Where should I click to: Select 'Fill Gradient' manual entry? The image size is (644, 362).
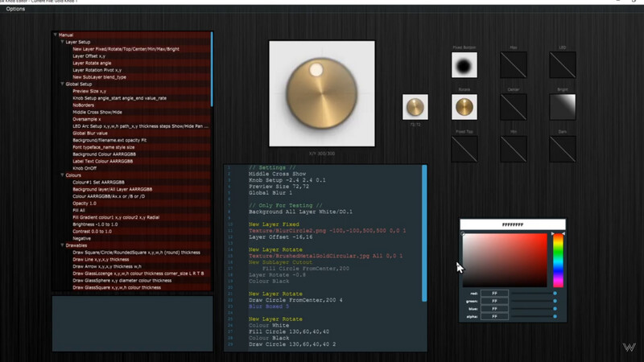click(116, 217)
